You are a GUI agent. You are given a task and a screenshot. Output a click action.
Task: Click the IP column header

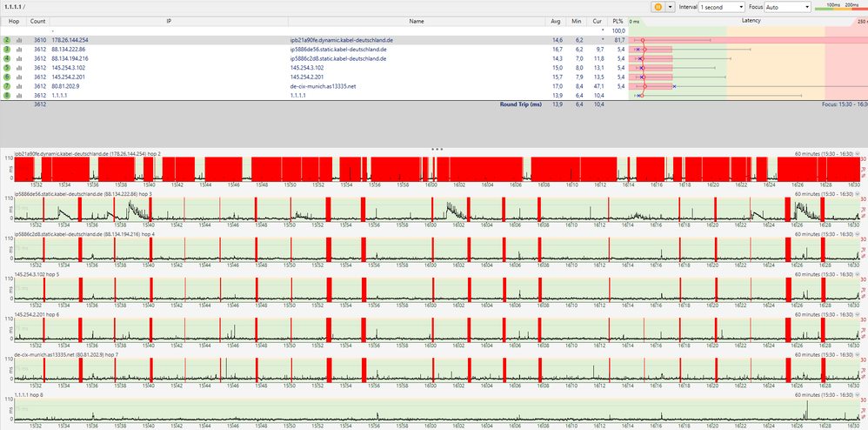click(169, 21)
